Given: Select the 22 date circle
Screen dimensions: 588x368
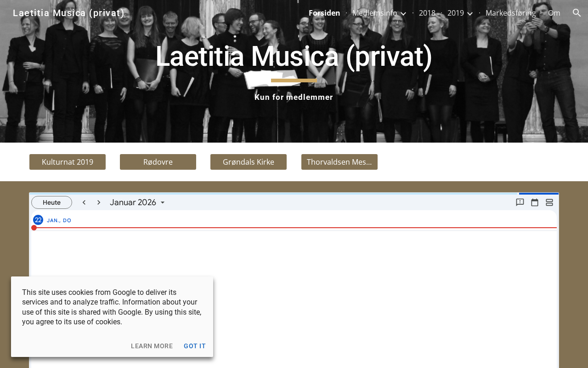Looking at the screenshot, I should tap(38, 220).
